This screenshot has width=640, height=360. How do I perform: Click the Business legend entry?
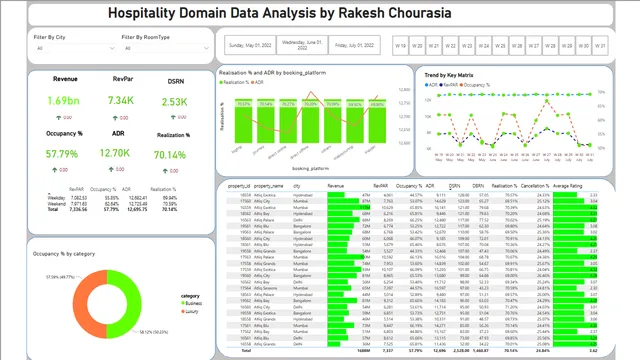click(x=191, y=303)
